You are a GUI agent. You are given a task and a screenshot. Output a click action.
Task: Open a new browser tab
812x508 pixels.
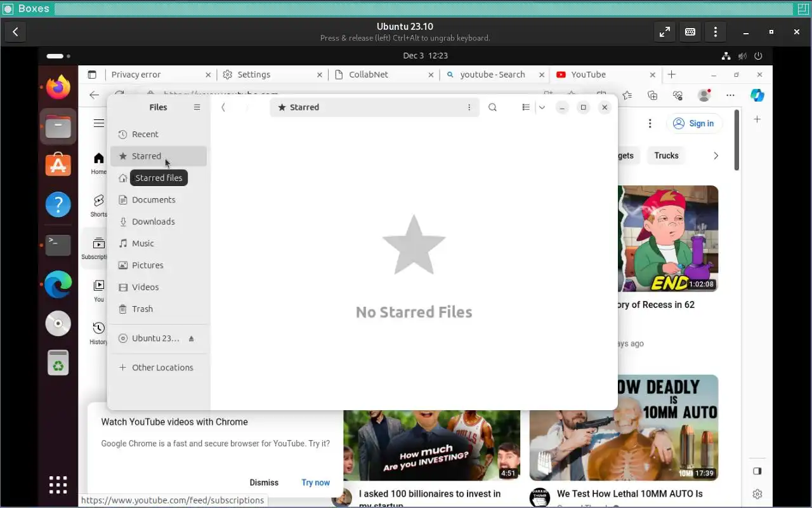[672, 74]
